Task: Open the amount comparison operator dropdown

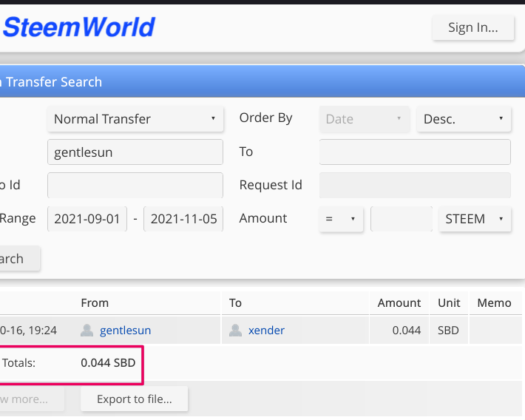Action: (341, 219)
